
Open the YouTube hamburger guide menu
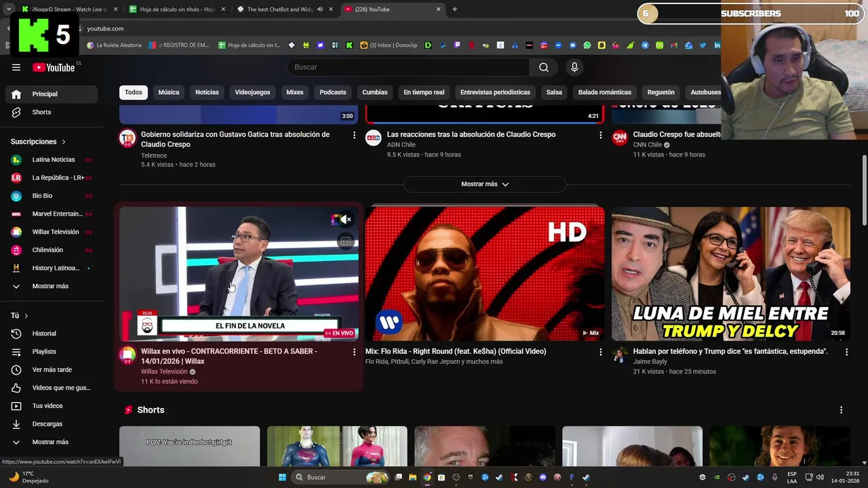tap(16, 67)
